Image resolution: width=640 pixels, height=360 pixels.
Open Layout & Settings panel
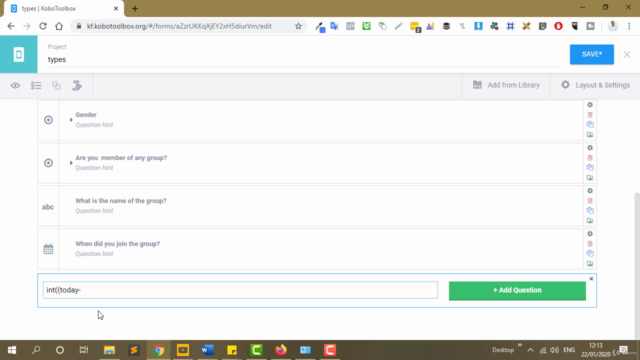(x=596, y=85)
